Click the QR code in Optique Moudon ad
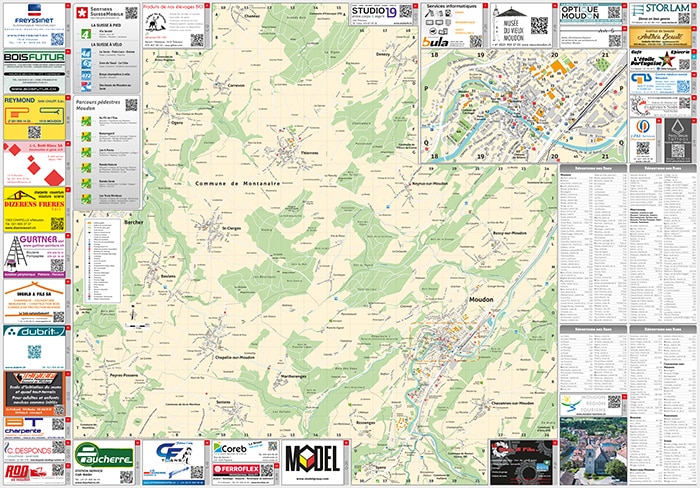This screenshot has width=700, height=488. coord(614,13)
